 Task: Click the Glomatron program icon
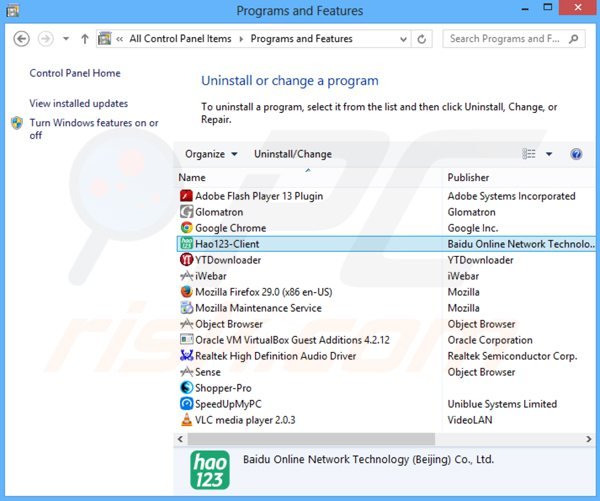tap(186, 212)
